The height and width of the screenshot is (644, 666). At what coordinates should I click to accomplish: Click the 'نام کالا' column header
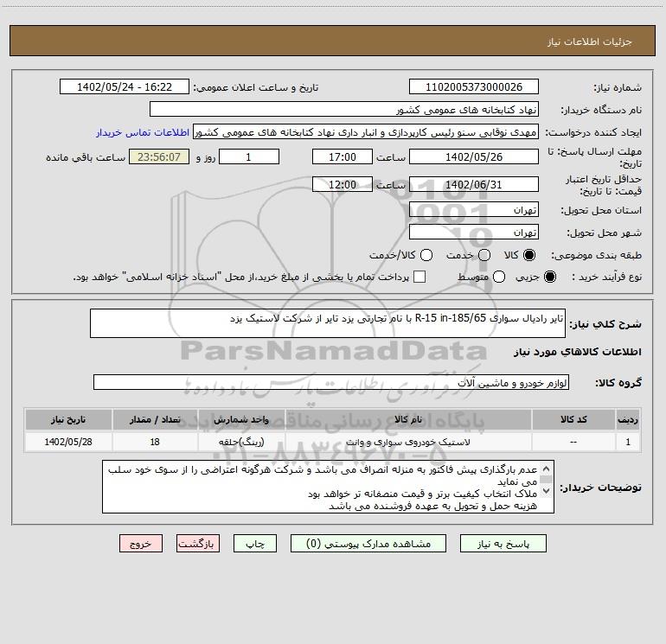pos(408,419)
